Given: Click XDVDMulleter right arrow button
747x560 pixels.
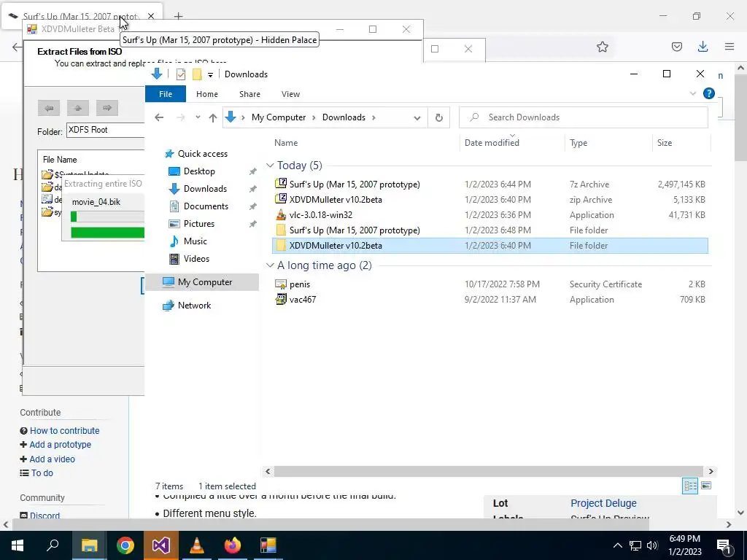Looking at the screenshot, I should coord(107,108).
